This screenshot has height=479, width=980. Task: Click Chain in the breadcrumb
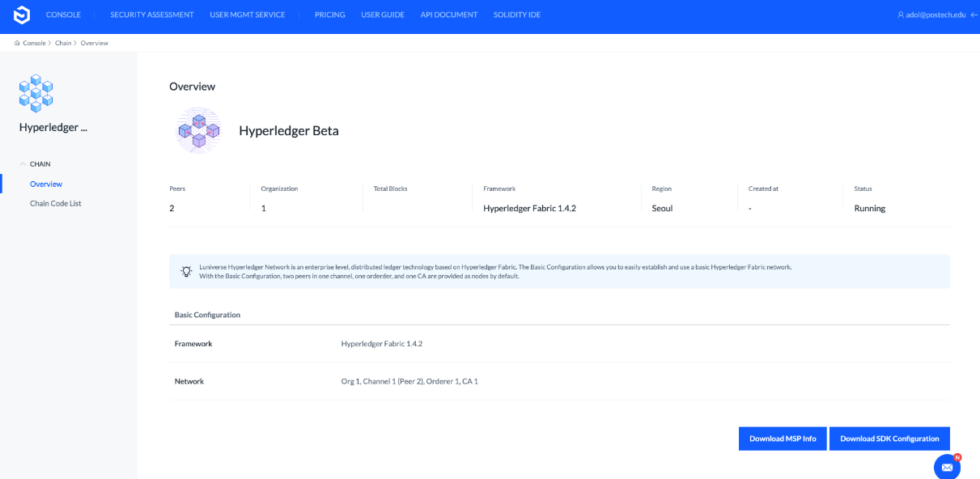[x=63, y=43]
